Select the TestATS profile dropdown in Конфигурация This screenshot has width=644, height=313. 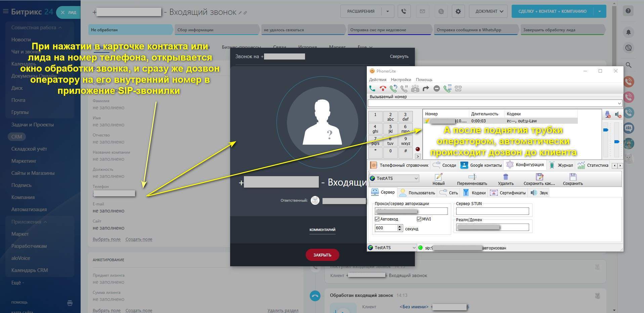(x=394, y=178)
